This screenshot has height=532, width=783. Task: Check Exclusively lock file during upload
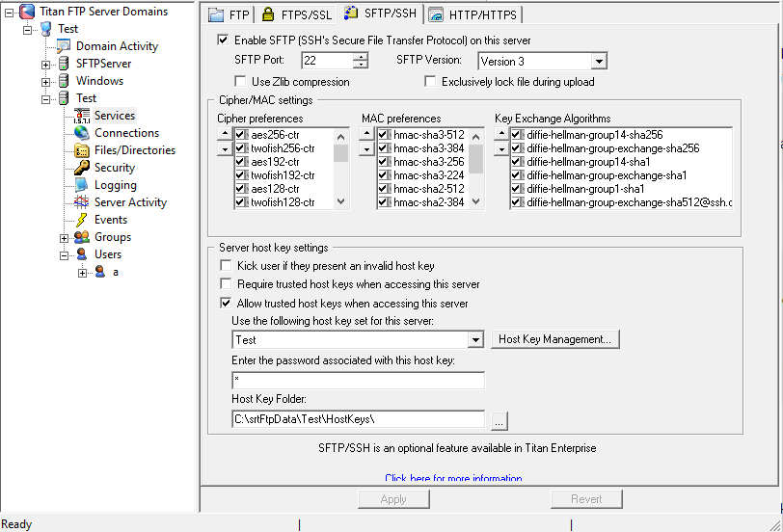[x=430, y=82]
